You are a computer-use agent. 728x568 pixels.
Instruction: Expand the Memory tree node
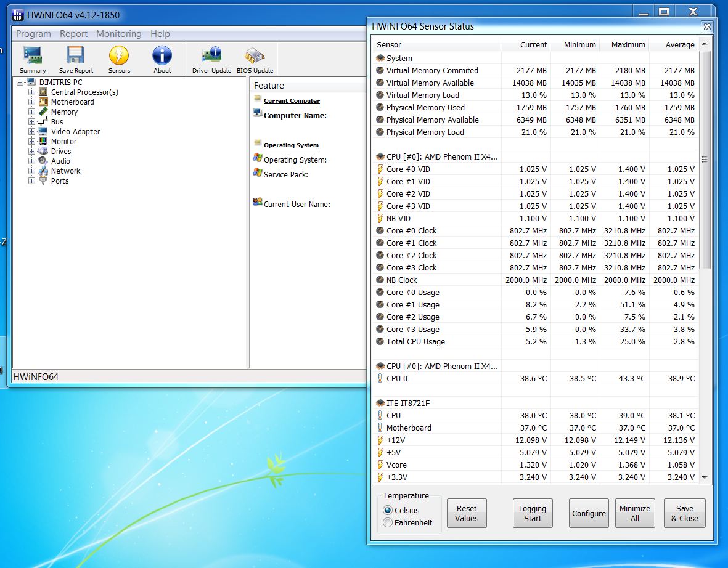(x=31, y=112)
